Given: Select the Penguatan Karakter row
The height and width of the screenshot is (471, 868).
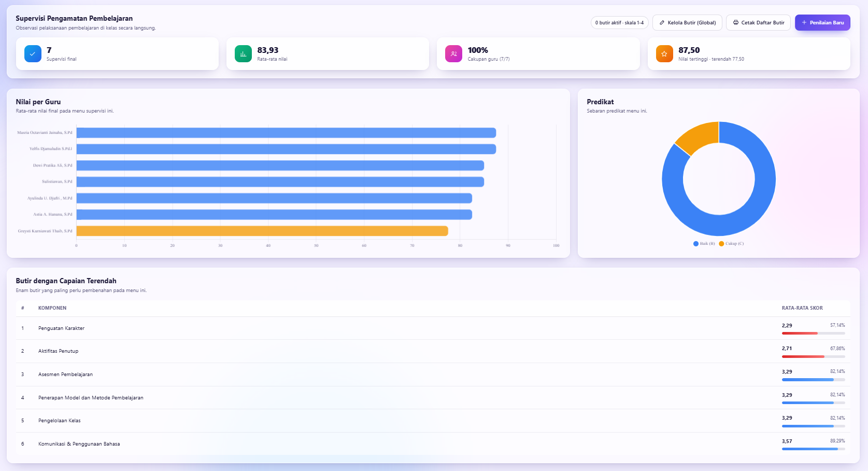Looking at the screenshot, I should pos(433,328).
